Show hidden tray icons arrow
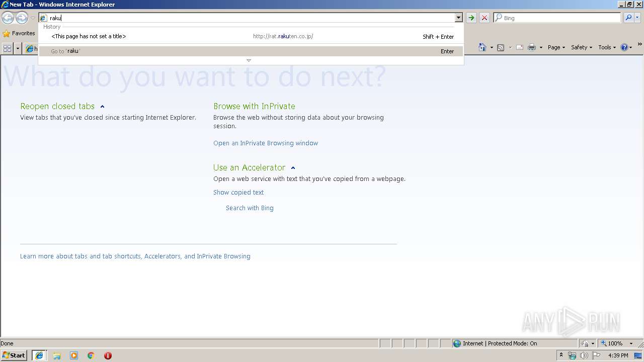Viewport: 644px width, 362px height. [561, 355]
